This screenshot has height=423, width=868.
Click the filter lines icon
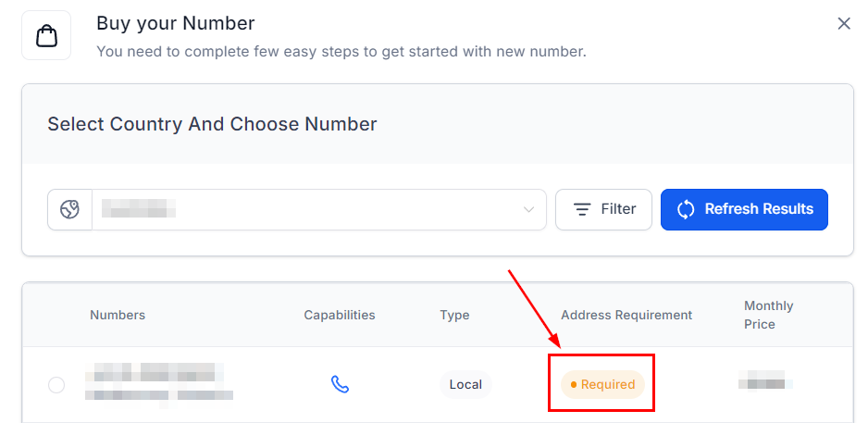click(582, 210)
